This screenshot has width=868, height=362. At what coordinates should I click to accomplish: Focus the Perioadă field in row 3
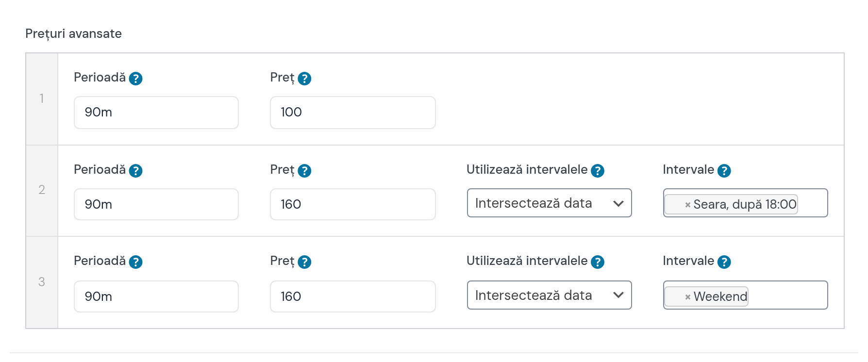pos(156,296)
